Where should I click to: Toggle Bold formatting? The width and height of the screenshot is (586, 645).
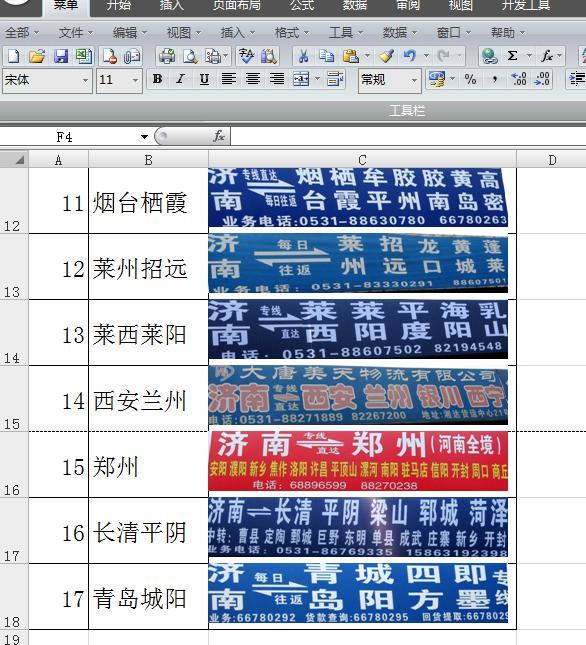click(157, 79)
